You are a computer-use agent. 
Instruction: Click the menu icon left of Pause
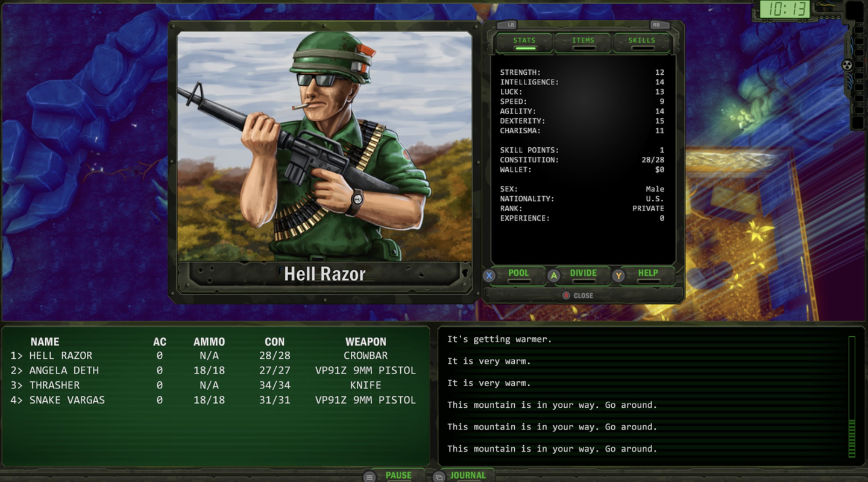(x=370, y=477)
